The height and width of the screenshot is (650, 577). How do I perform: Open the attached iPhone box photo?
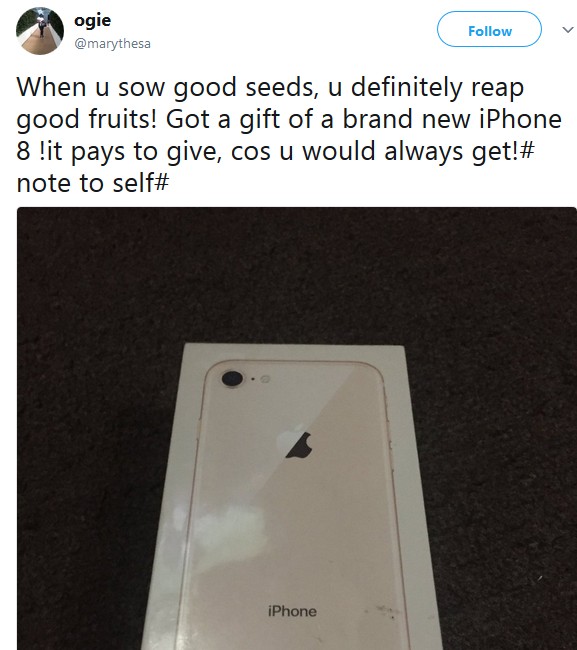[x=297, y=428]
